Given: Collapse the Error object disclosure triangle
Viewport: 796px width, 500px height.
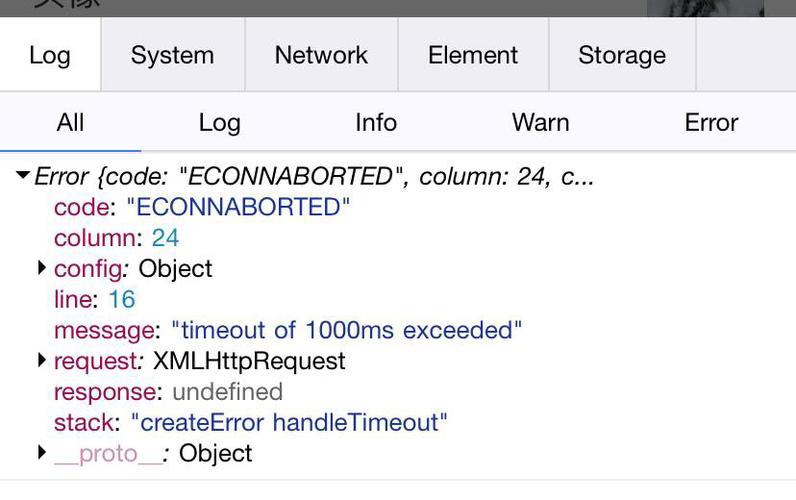Looking at the screenshot, I should pos(22,175).
